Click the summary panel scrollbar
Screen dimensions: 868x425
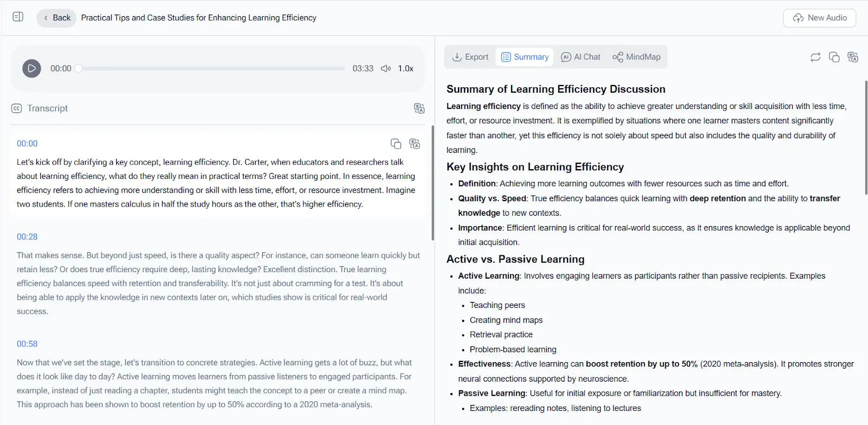point(866,137)
